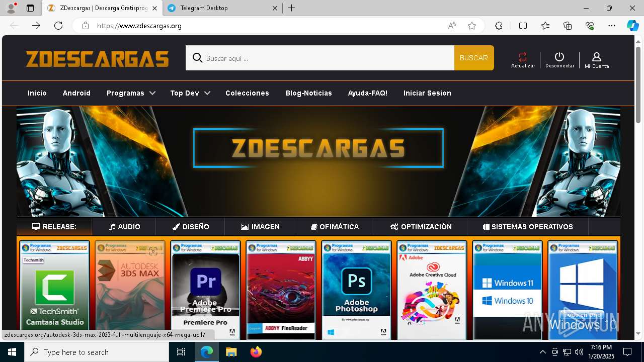Toggle Split screen icon

click(523, 26)
